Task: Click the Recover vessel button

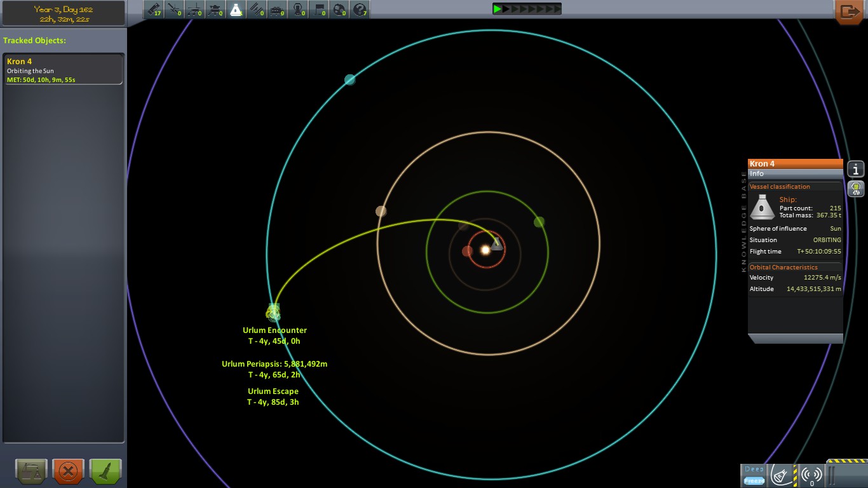Action: click(32, 471)
